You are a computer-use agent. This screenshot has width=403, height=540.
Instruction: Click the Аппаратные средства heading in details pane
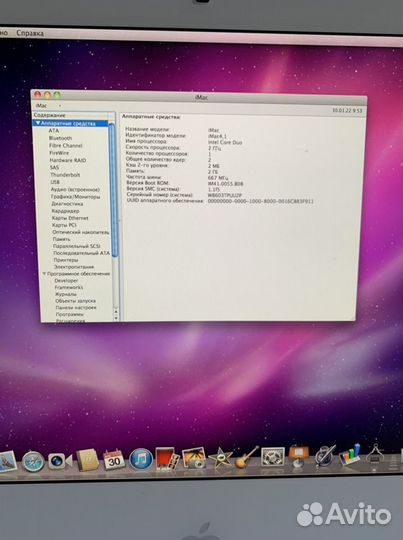point(151,117)
